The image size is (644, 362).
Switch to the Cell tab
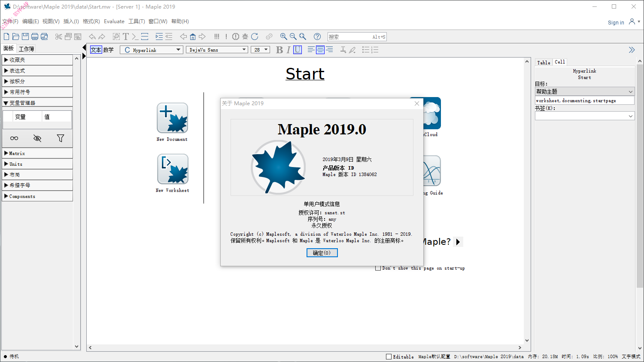560,62
